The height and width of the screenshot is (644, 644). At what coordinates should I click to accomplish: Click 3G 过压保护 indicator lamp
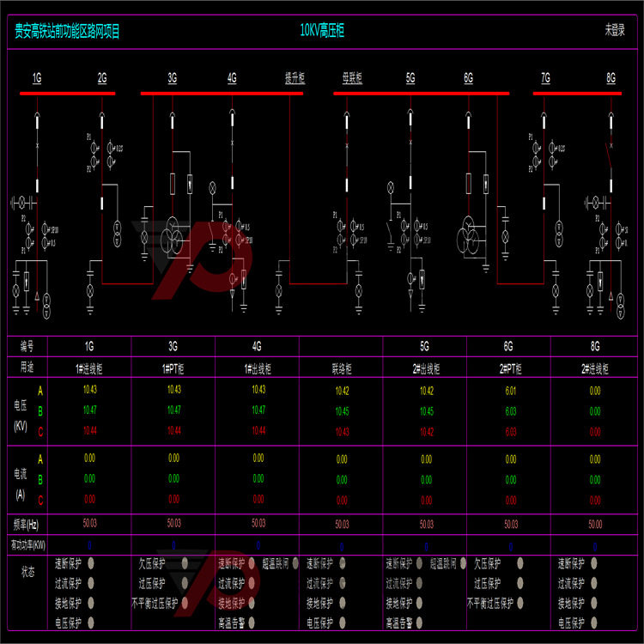[x=185, y=583]
